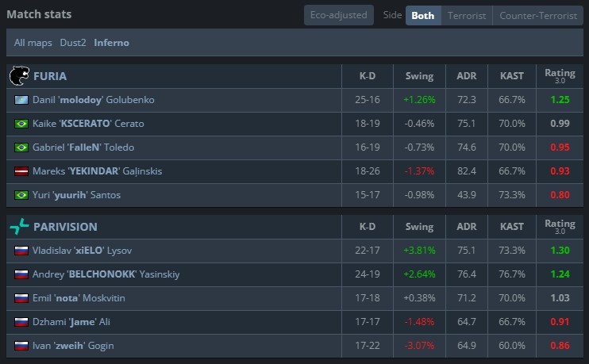Image resolution: width=589 pixels, height=364 pixels.
Task: Click the FURIA panther team logo
Action: point(17,76)
